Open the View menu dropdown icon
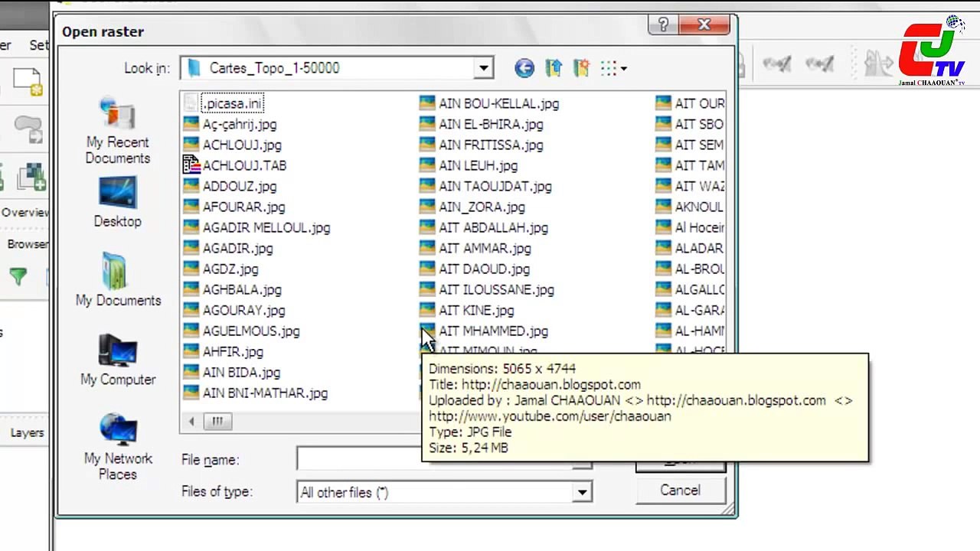Viewport: 980px width, 551px height. 614,68
